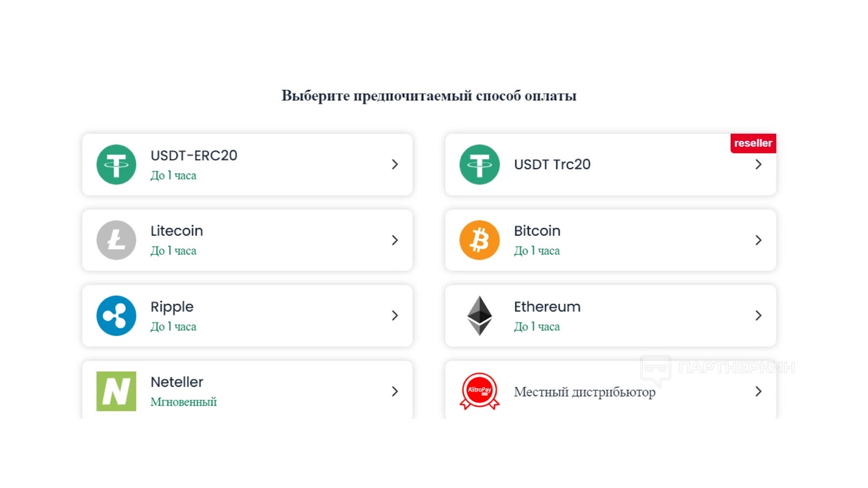Choose the Neteller payment method text
The image size is (868, 488).
point(177,382)
